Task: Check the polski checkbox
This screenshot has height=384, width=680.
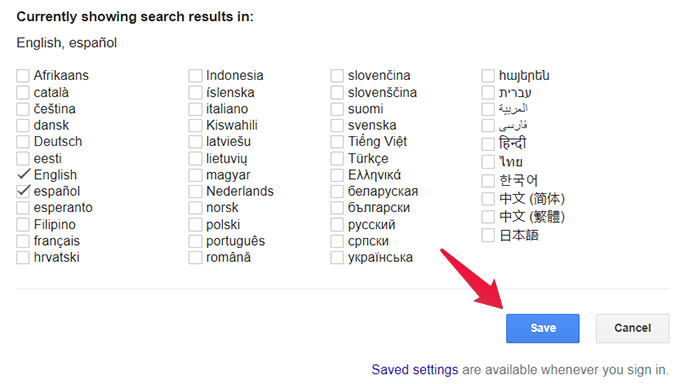Action: coord(195,225)
